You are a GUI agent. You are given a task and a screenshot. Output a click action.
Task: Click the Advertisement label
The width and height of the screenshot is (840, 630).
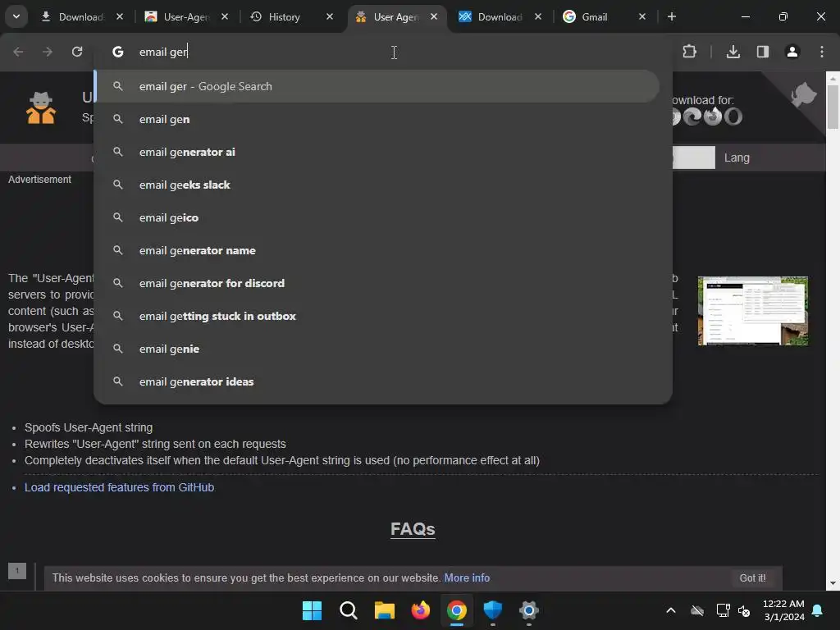(39, 180)
